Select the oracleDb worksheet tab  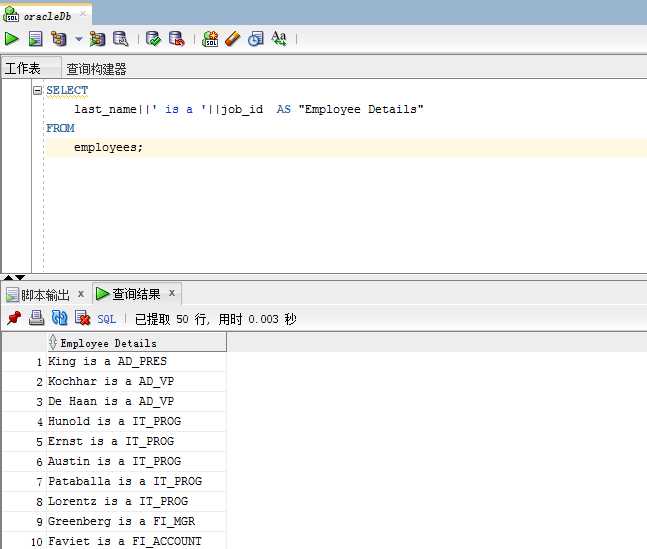coord(47,16)
